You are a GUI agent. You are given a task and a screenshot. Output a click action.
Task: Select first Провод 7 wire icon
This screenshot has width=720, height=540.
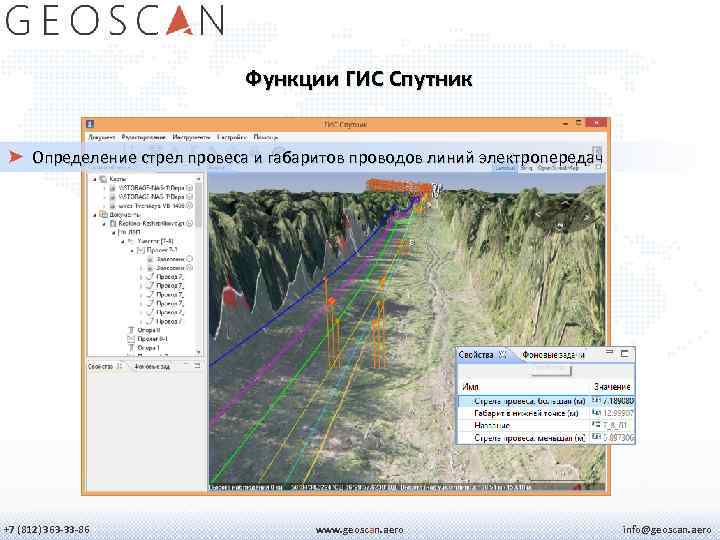149,277
